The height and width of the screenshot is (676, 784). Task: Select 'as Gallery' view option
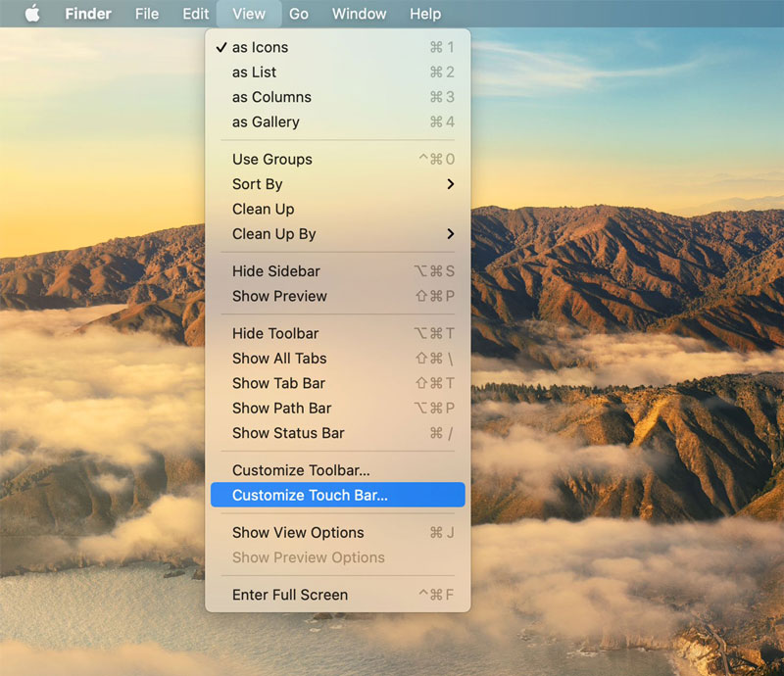click(x=266, y=122)
